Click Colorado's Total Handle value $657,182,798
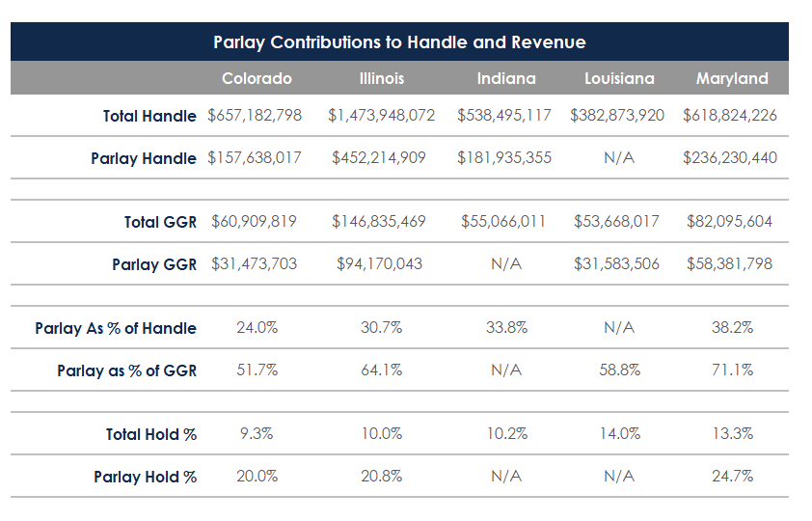The height and width of the screenshot is (521, 812). click(255, 116)
